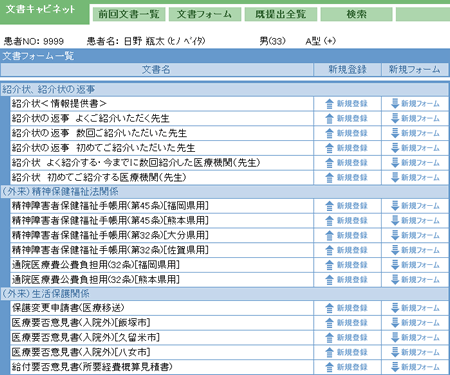The image size is (450, 375).
Task: Click 新規登録 icon for 紹介状 初めてご紹介する医療機関
Action: (x=329, y=178)
